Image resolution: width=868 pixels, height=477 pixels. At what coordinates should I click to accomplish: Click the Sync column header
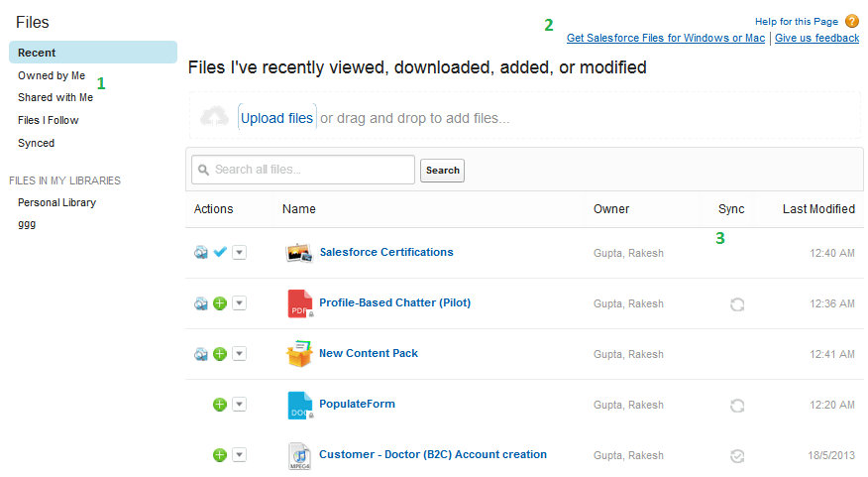coord(731,209)
